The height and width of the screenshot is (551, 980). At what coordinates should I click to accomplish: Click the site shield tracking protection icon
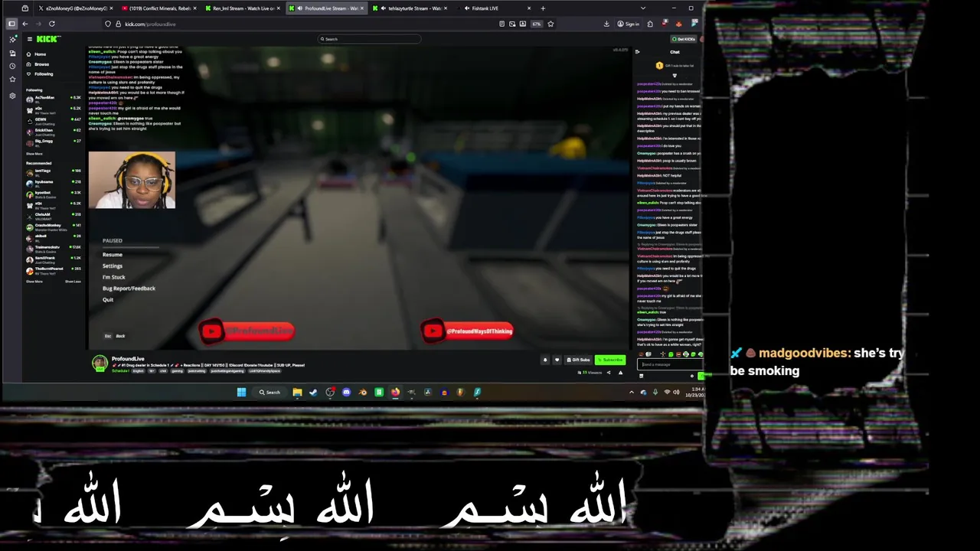(x=108, y=24)
